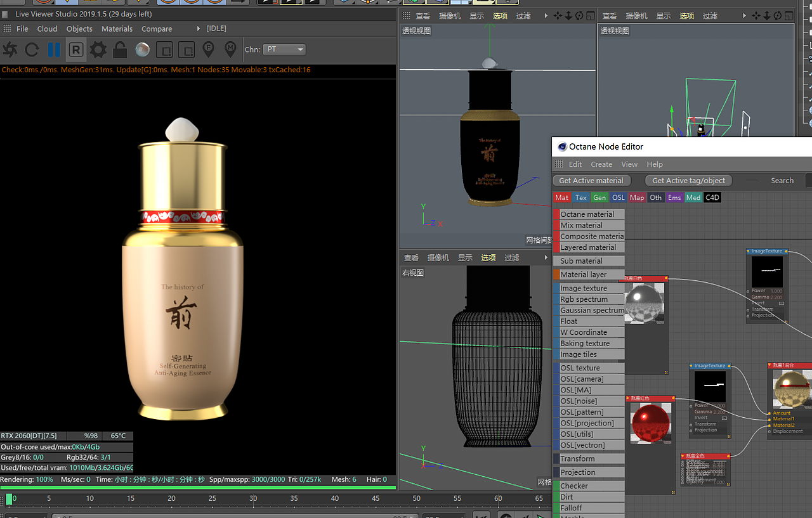Screen dimensions: 812x518
Task: Select the focus picker F pin icon
Action: point(208,49)
